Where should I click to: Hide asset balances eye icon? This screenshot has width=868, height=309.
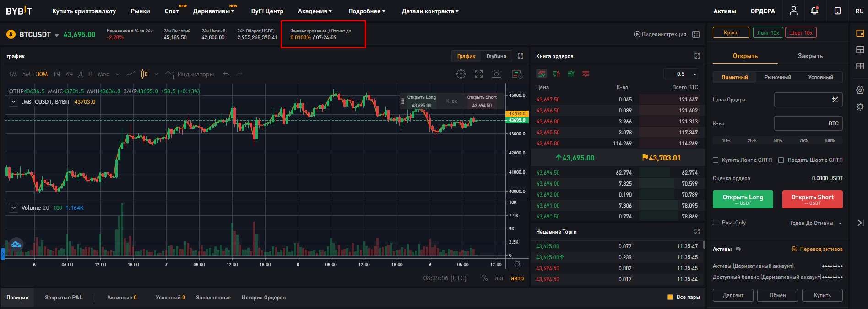738,249
